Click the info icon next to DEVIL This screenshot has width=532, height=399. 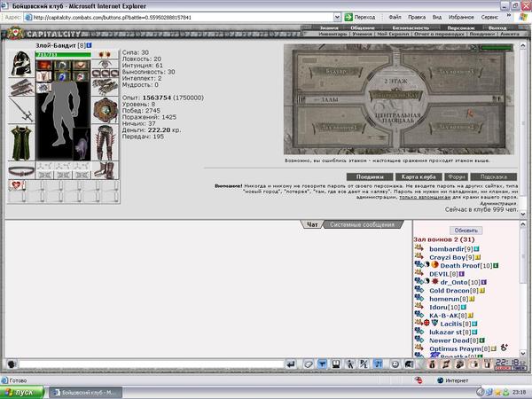pyautogui.click(x=462, y=274)
